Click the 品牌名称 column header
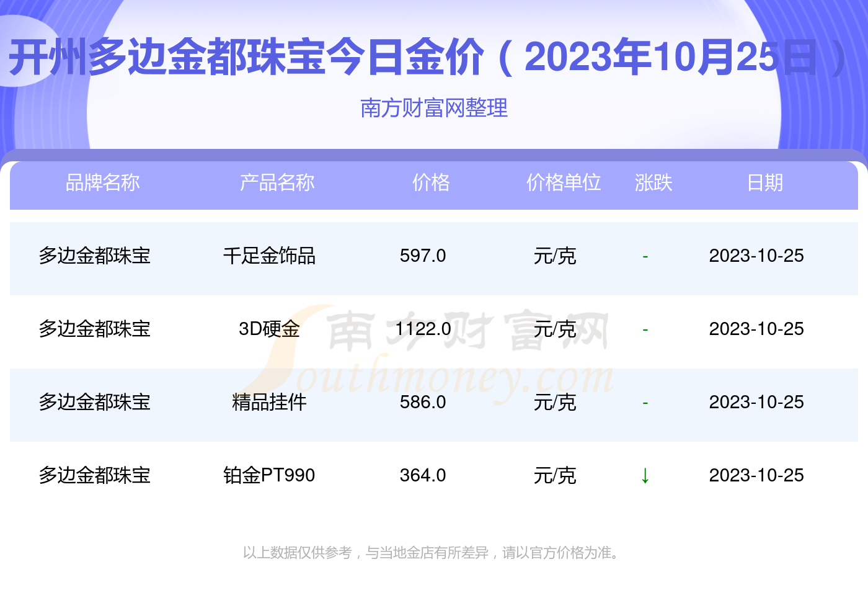The image size is (868, 608). 103,182
